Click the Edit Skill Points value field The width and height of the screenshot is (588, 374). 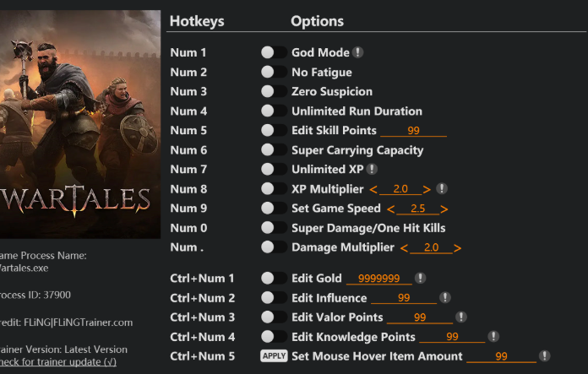pos(413,131)
